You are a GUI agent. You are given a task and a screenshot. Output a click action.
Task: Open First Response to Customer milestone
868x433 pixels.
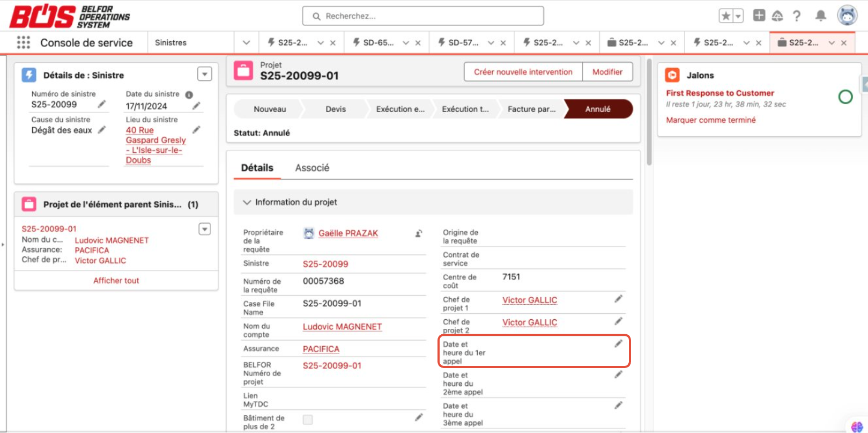click(720, 93)
